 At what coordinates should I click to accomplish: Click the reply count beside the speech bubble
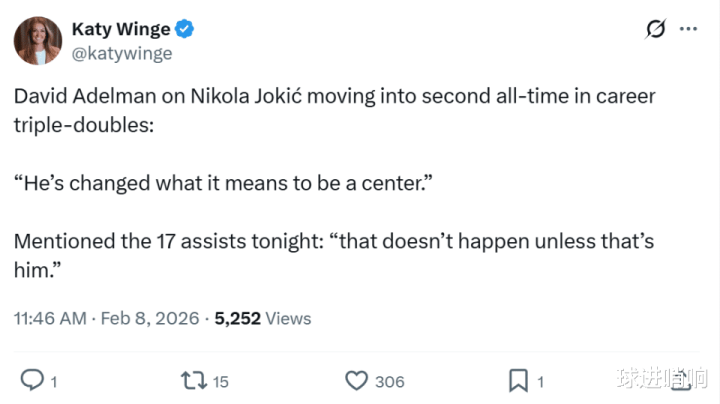click(53, 381)
